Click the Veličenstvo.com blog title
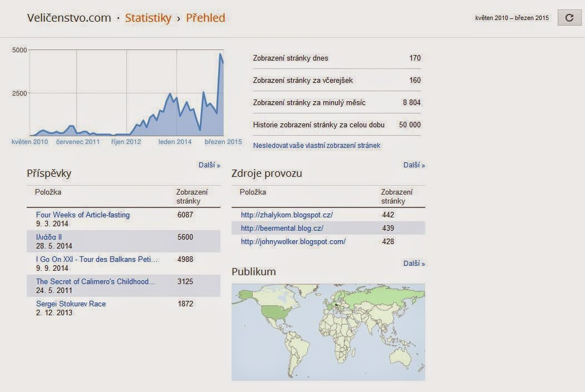Screen dimensions: 585x392 (69, 18)
